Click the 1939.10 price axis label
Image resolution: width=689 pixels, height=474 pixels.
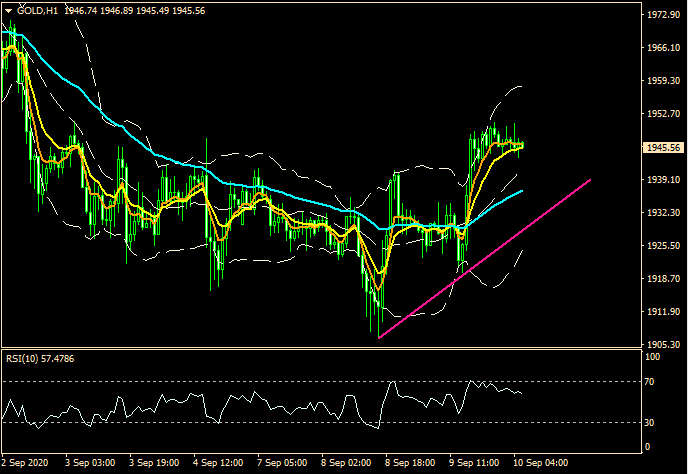click(x=664, y=180)
